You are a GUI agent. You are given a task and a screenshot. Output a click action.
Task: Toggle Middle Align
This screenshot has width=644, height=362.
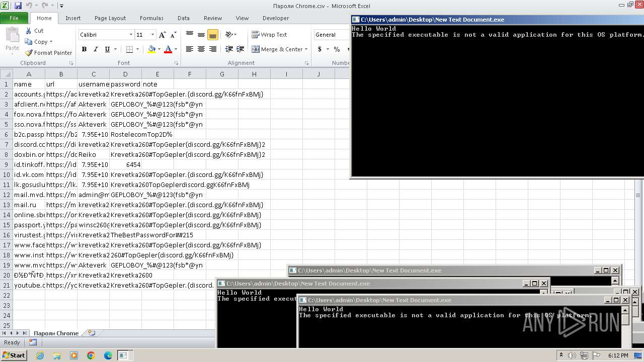click(201, 35)
